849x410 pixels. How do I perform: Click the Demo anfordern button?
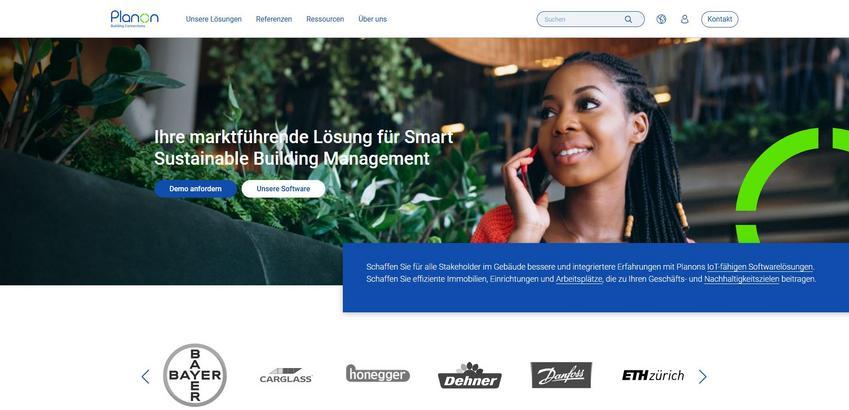[x=195, y=189]
